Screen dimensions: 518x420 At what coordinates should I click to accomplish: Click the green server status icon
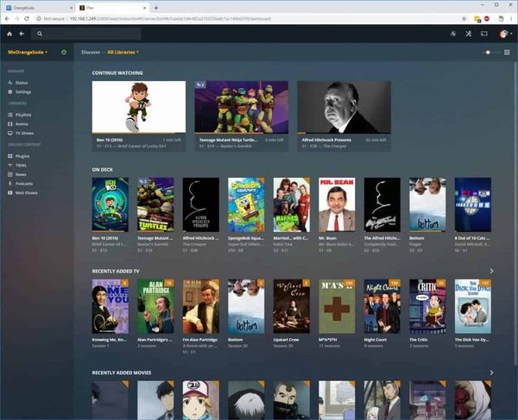[x=64, y=52]
